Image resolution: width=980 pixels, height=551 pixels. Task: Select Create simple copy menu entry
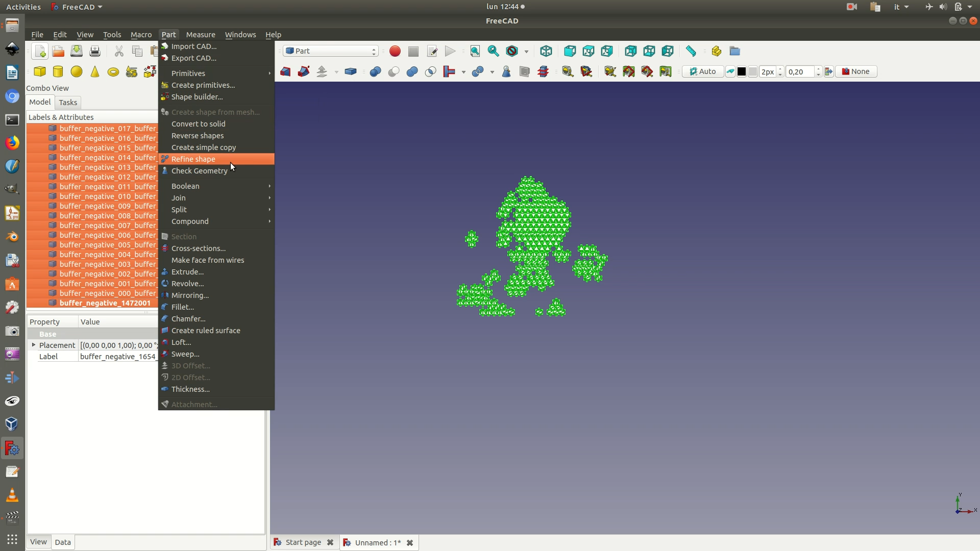tap(216, 147)
